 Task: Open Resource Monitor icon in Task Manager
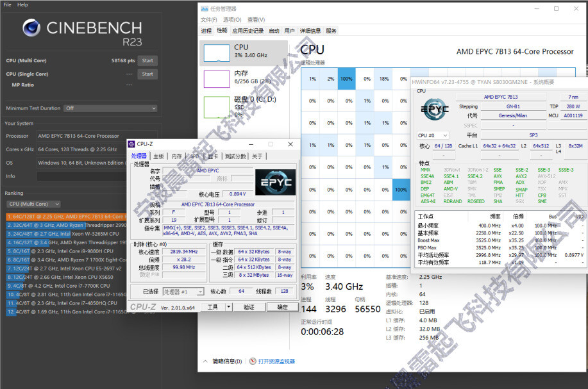(253, 361)
